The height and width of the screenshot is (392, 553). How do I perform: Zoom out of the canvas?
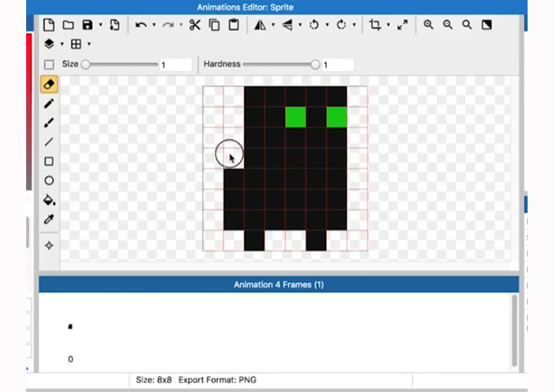448,25
